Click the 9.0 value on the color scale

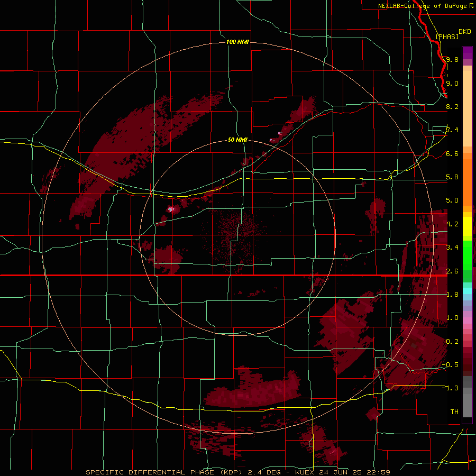452,83
